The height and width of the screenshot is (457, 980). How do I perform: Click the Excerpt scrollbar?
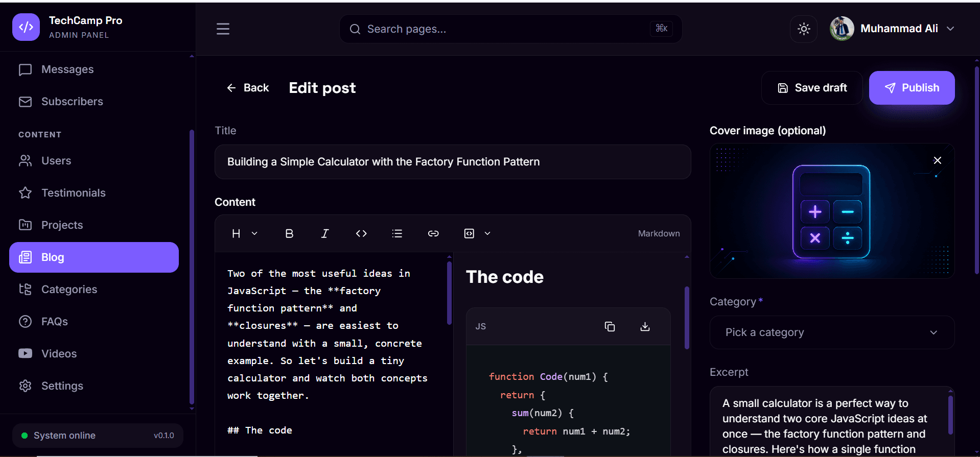point(950,415)
